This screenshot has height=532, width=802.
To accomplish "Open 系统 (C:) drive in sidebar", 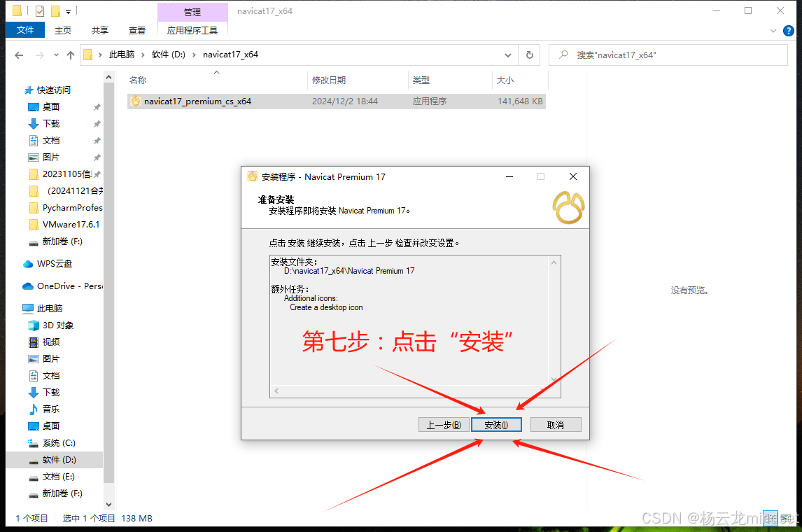I will pos(59,443).
